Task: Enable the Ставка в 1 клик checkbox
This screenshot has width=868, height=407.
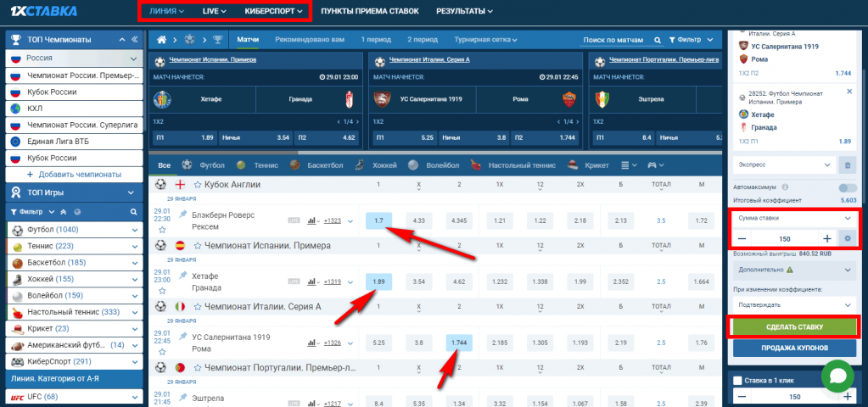Action: click(736, 381)
